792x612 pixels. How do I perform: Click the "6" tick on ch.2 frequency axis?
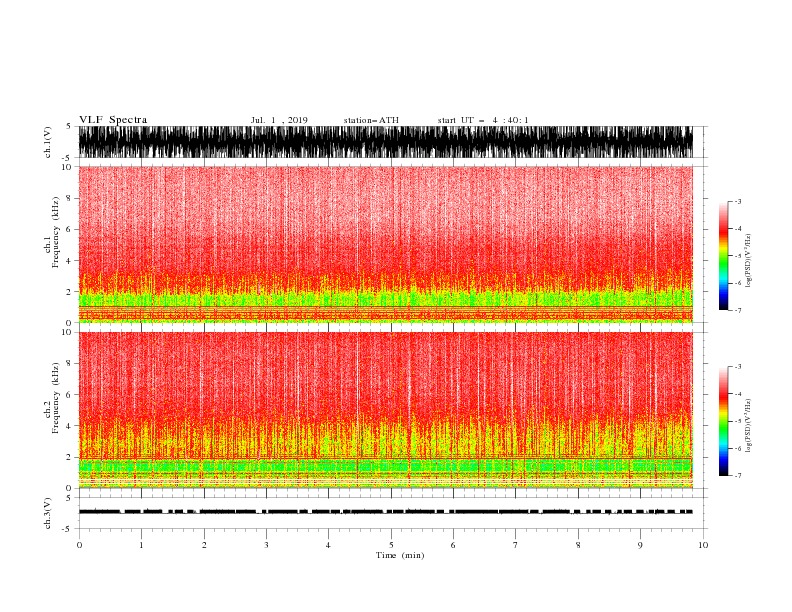69,395
